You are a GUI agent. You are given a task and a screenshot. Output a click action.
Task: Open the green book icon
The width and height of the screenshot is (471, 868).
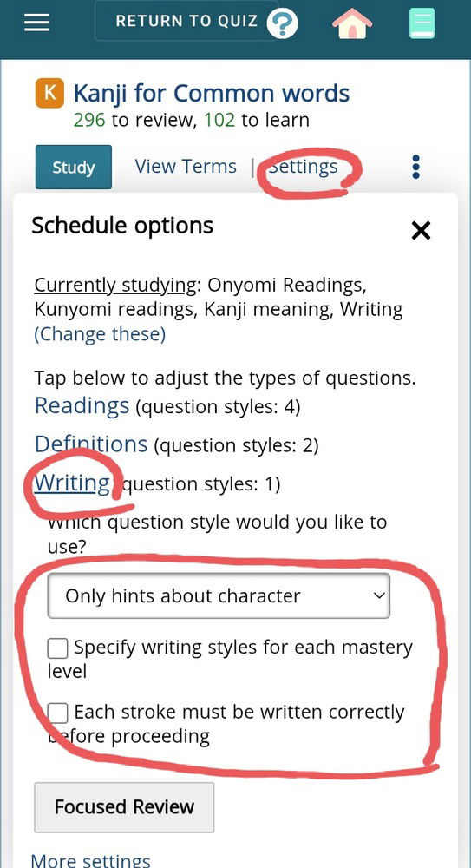click(x=422, y=24)
